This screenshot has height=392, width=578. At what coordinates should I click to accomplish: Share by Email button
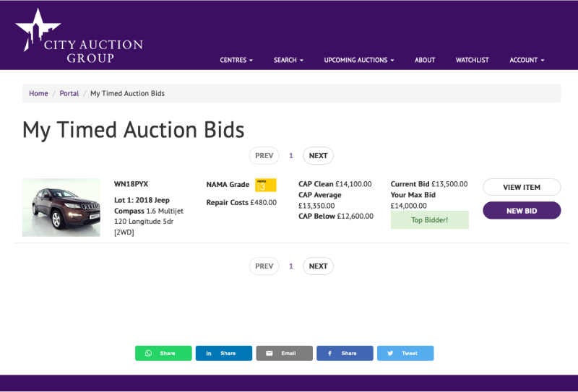[x=284, y=353]
